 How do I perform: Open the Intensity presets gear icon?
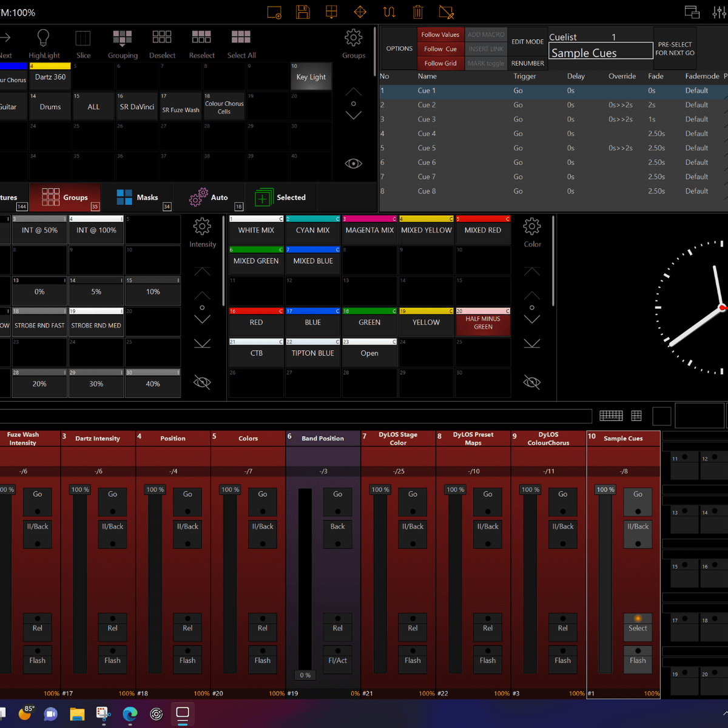click(202, 227)
